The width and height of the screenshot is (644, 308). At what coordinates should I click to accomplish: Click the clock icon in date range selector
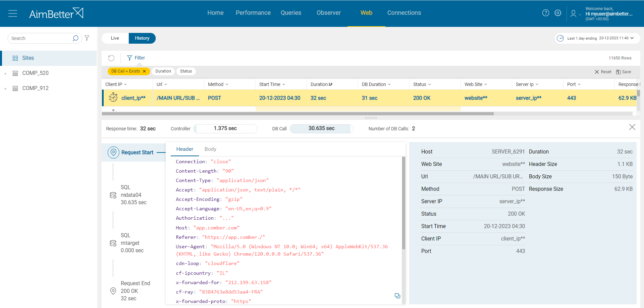point(560,38)
